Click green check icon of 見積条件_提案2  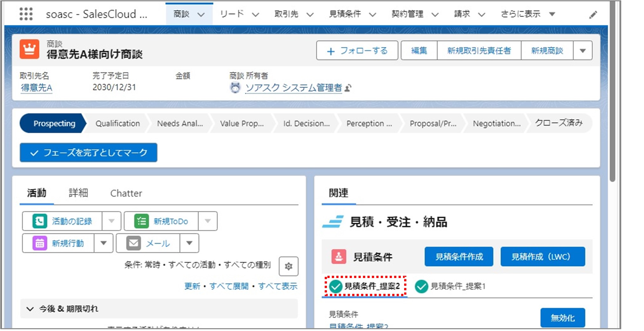(335, 286)
